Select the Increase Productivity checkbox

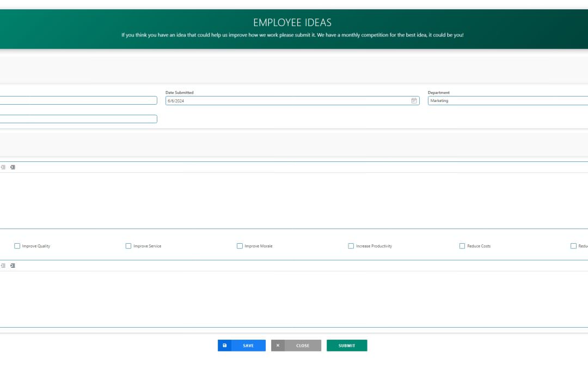pyautogui.click(x=351, y=246)
